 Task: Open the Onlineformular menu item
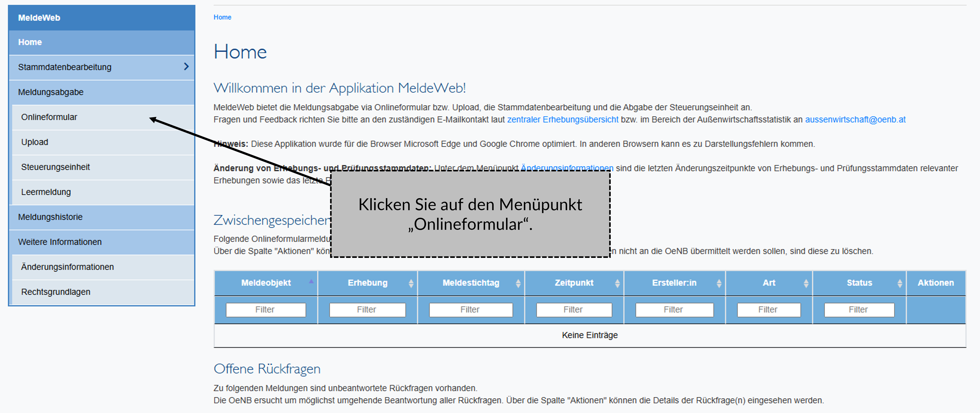click(x=49, y=117)
